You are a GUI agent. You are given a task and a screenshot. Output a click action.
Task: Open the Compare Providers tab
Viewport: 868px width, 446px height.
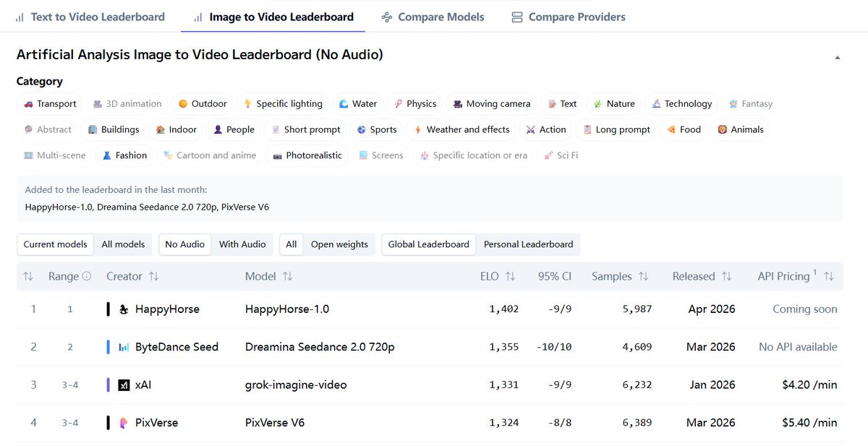click(568, 17)
